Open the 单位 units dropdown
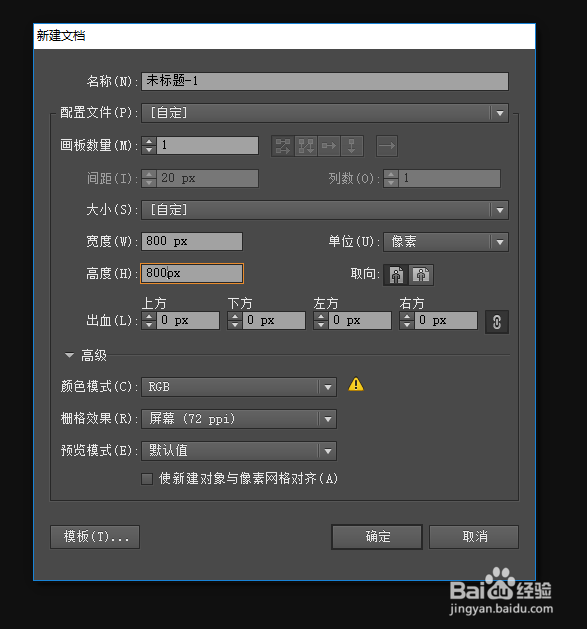The width and height of the screenshot is (587, 629). pos(446,242)
